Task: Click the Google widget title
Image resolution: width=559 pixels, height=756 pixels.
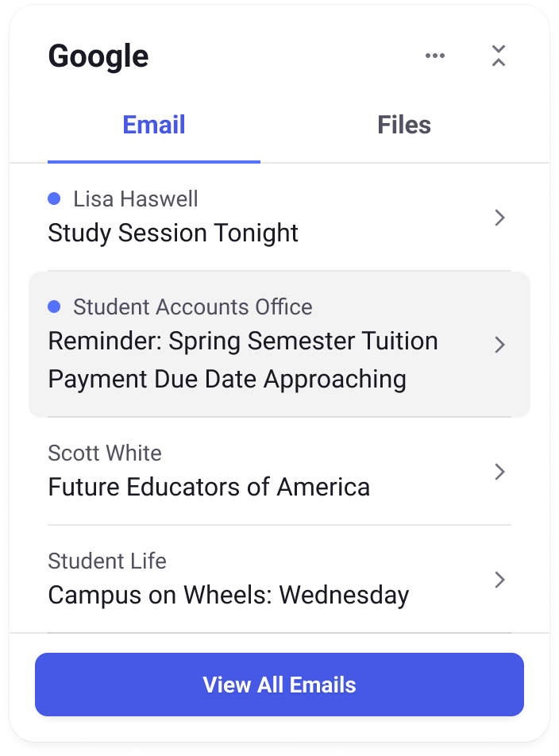Action: (98, 56)
